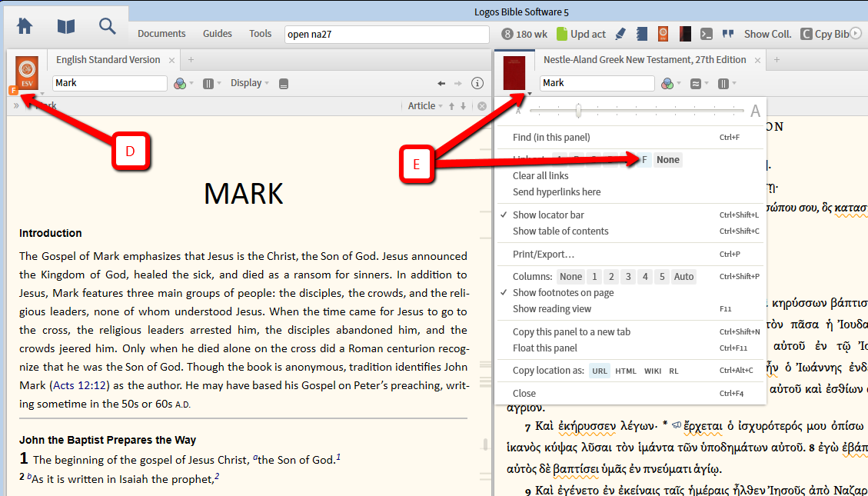Click the ESV read aloud icon
Image resolution: width=868 pixels, height=496 pixels.
[284, 84]
